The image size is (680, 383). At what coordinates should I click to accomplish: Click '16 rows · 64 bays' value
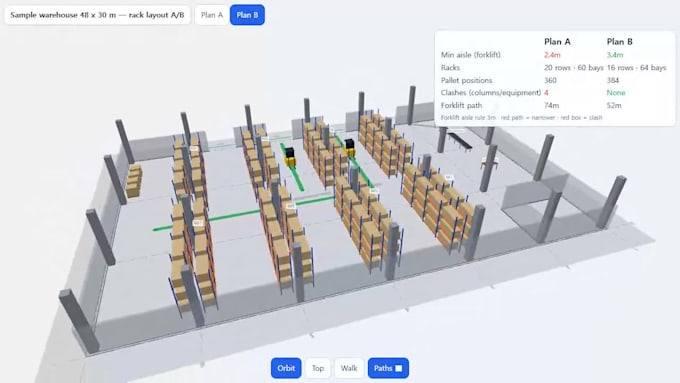coord(636,68)
